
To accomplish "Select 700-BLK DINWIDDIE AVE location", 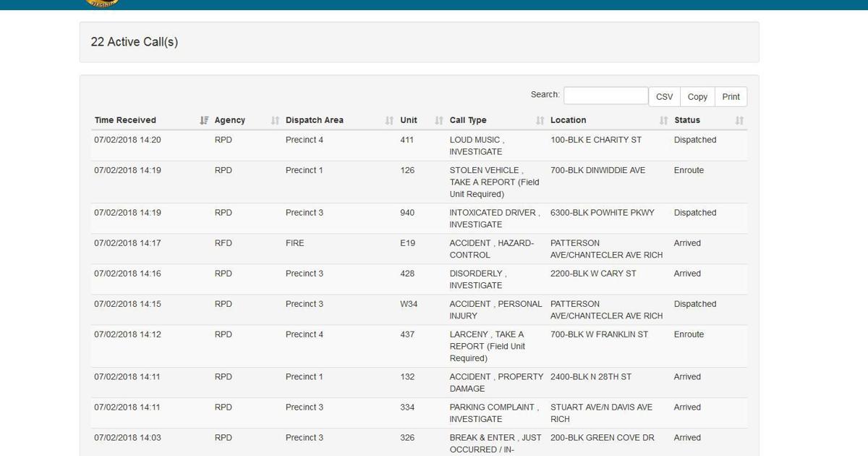I will tap(598, 170).
